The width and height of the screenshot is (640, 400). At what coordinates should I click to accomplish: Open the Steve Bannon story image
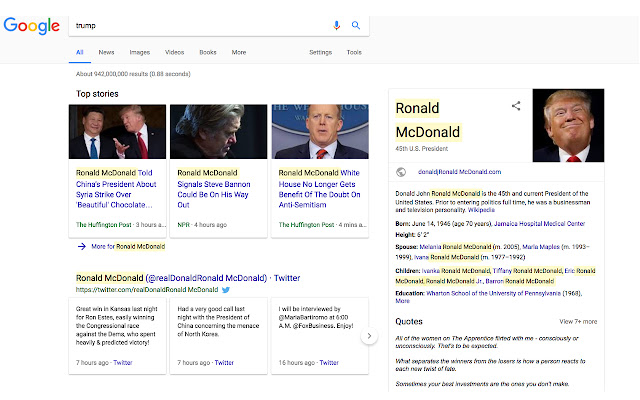coord(218,132)
